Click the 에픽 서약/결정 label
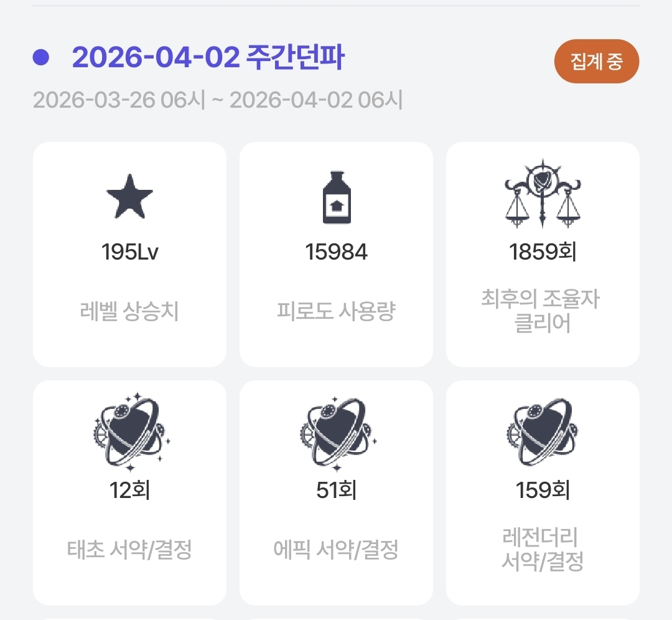The image size is (672, 620). coord(336,550)
